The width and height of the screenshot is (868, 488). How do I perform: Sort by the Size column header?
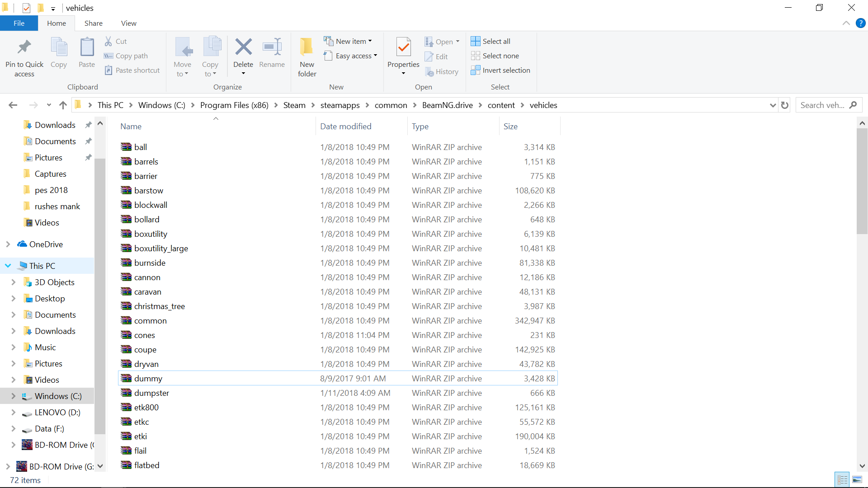pos(529,126)
